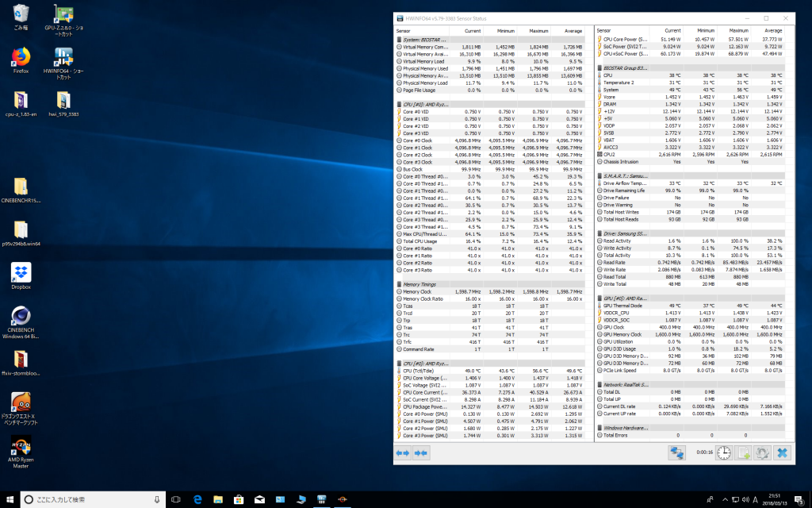Open the HWiNFO remote network monitors icon
Viewport: 812px width, 508px height.
(x=677, y=452)
